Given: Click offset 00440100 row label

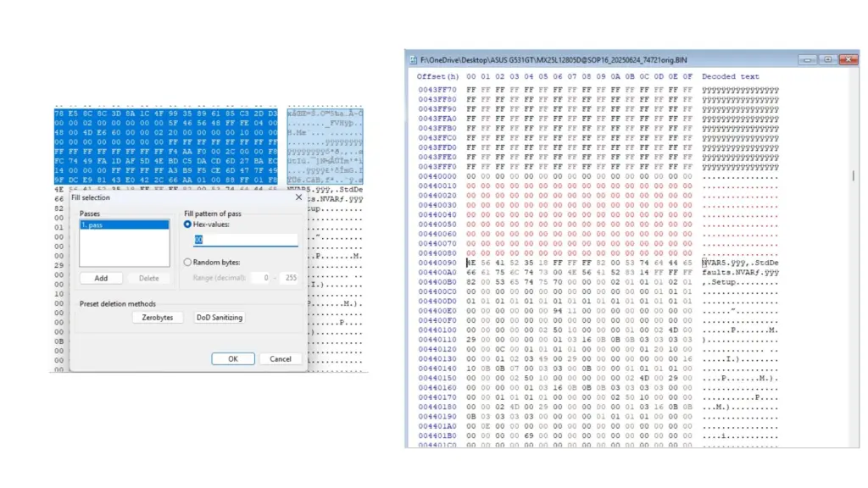Looking at the screenshot, I should (x=437, y=330).
